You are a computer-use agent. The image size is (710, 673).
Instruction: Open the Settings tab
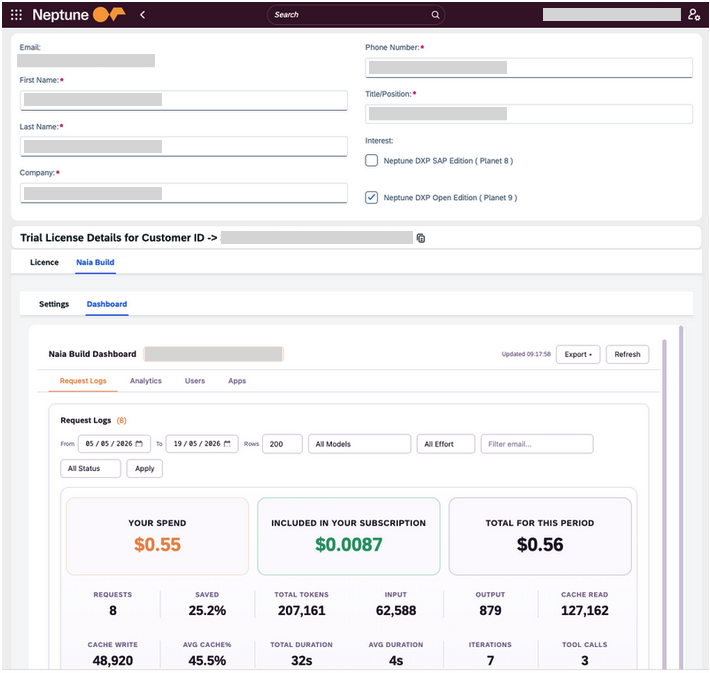click(x=54, y=304)
